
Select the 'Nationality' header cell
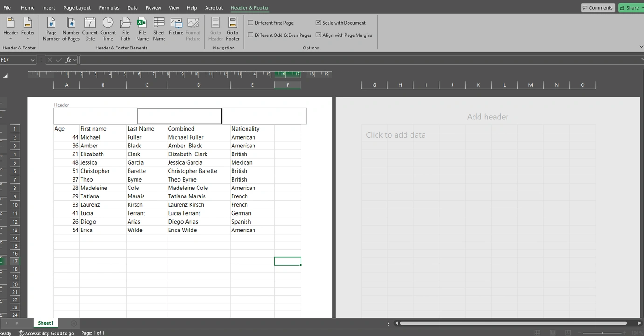coord(252,129)
